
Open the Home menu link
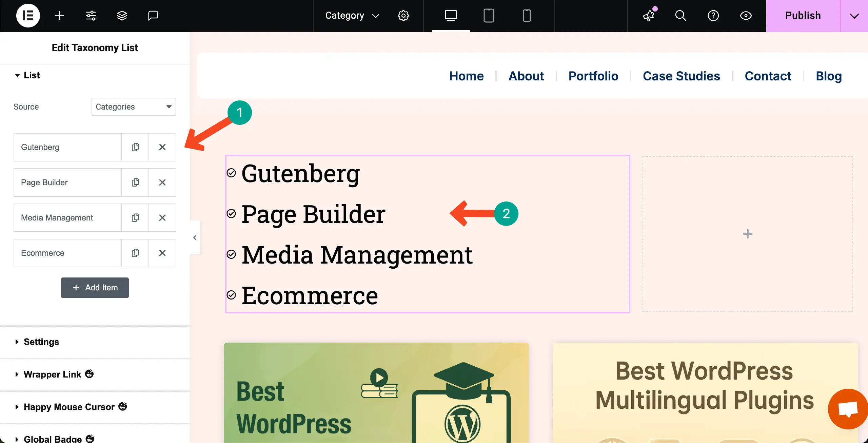pyautogui.click(x=466, y=76)
